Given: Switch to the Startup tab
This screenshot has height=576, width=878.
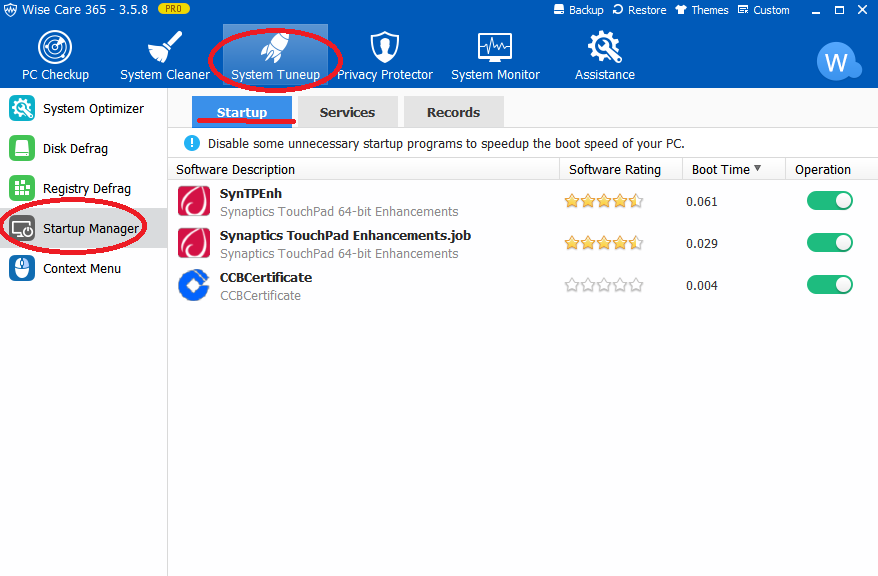Looking at the screenshot, I should (x=242, y=112).
